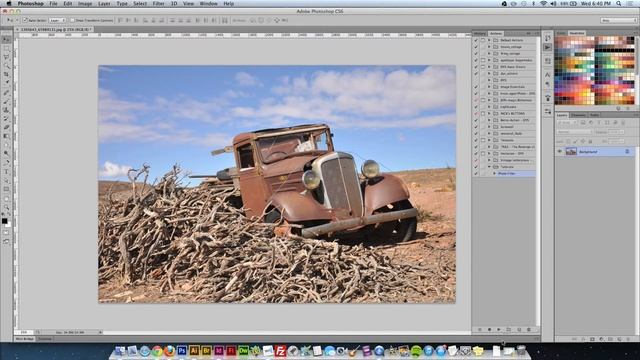The height and width of the screenshot is (360, 640).
Task: Expand the Default Actions set
Action: (x=489, y=40)
